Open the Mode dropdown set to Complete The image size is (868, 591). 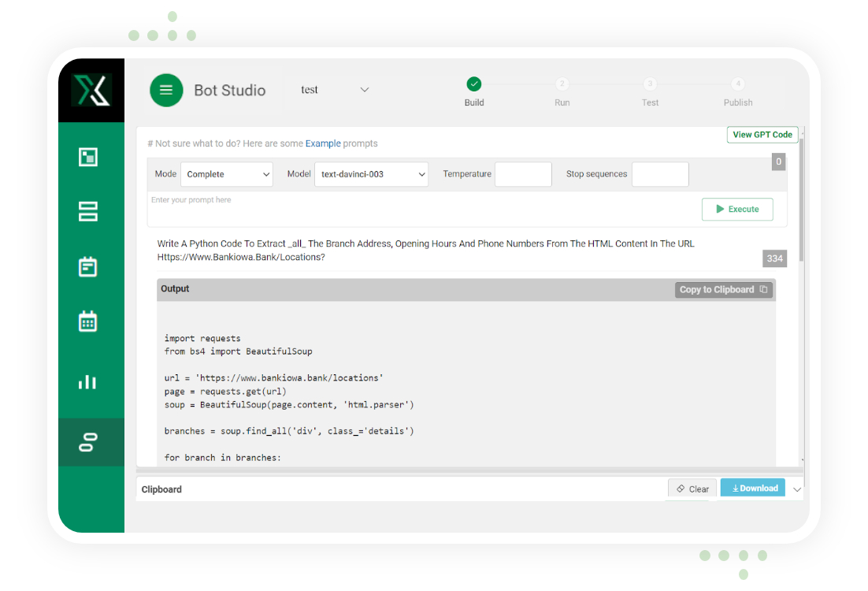[226, 174]
